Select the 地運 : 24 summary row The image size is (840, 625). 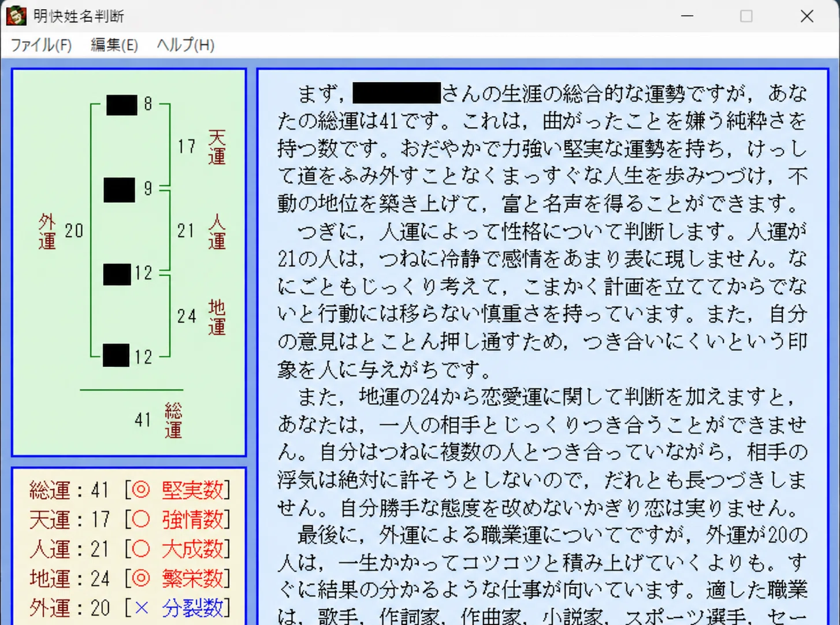129,578
